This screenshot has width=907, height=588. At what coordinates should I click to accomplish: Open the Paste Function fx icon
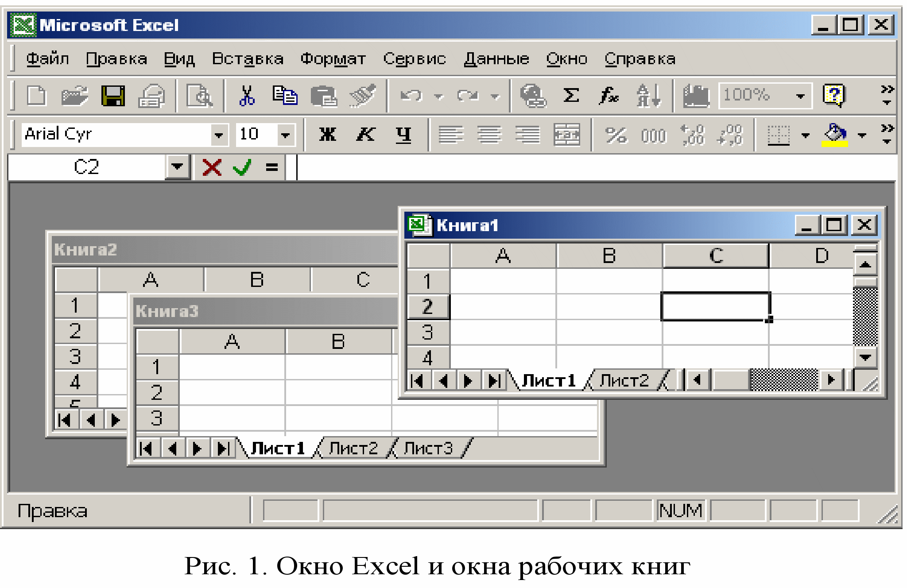coord(609,96)
